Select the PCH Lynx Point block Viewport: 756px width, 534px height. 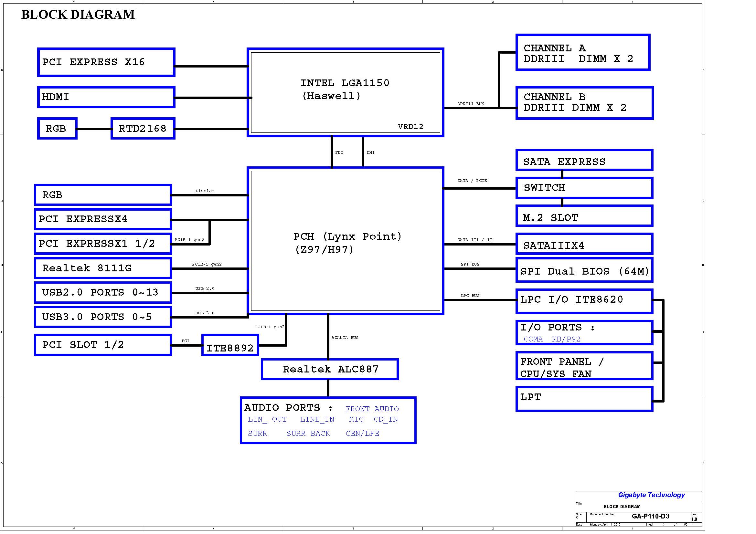pos(346,241)
